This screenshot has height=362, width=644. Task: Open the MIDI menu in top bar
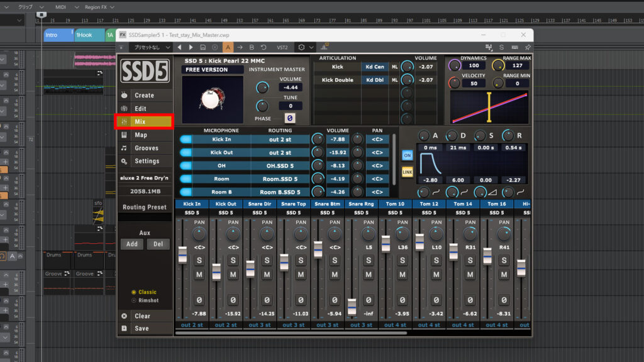tap(60, 6)
